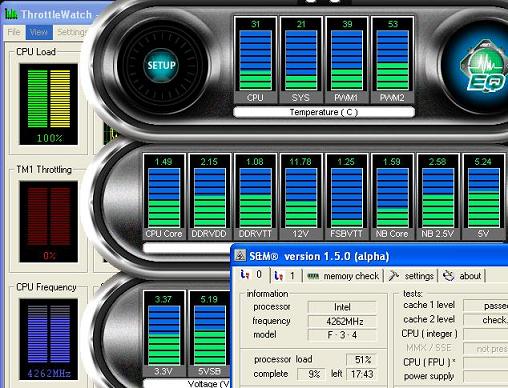Click the DDRVTT voltage gauge
Viewport: 508px width, 388px height.
click(255, 197)
